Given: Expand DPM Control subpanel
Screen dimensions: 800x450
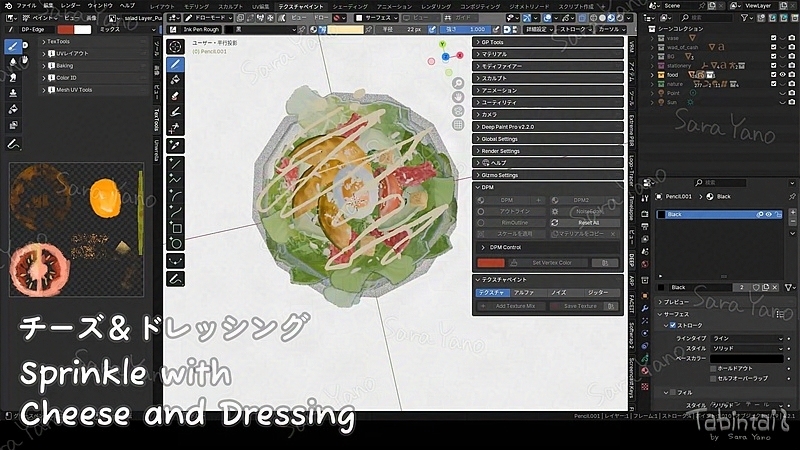Looking at the screenshot, I should click(547, 247).
